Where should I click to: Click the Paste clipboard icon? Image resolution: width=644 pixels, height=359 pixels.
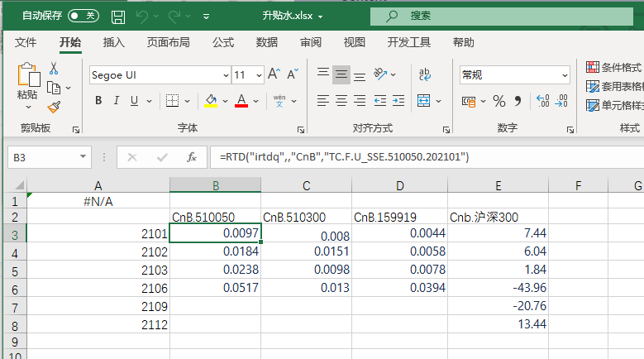[28, 74]
